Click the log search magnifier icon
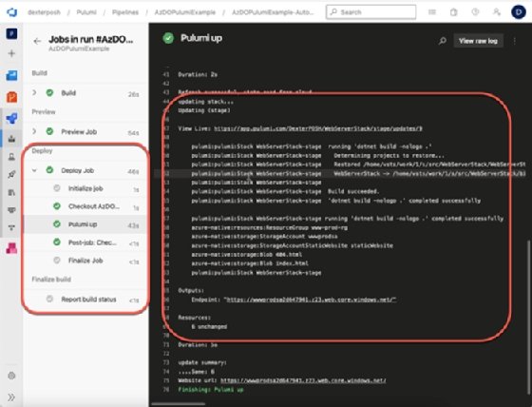Screen dimensions: 532x407 (x=442, y=41)
